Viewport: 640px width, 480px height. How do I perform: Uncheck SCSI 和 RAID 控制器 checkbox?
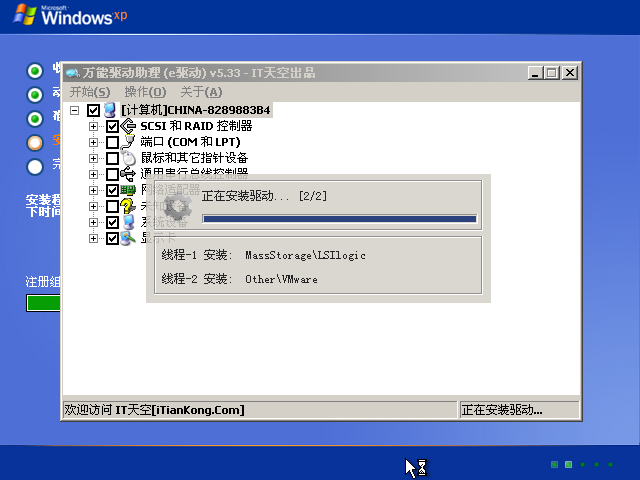[112, 126]
